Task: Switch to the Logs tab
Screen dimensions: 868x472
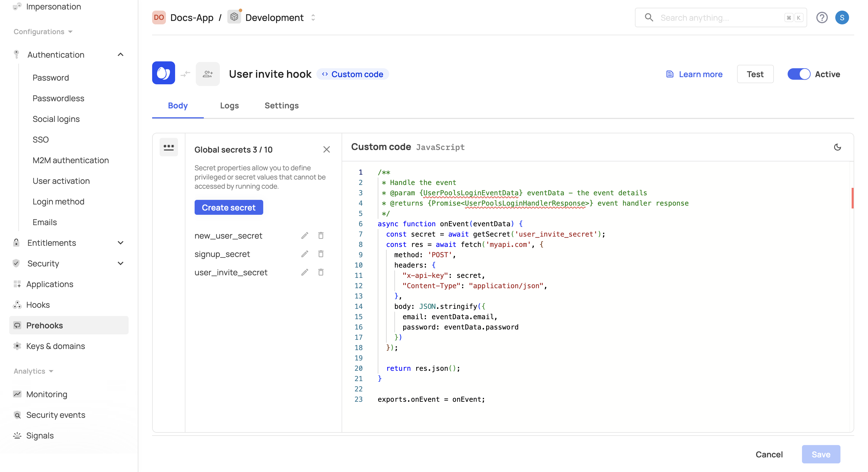Action: (x=229, y=105)
